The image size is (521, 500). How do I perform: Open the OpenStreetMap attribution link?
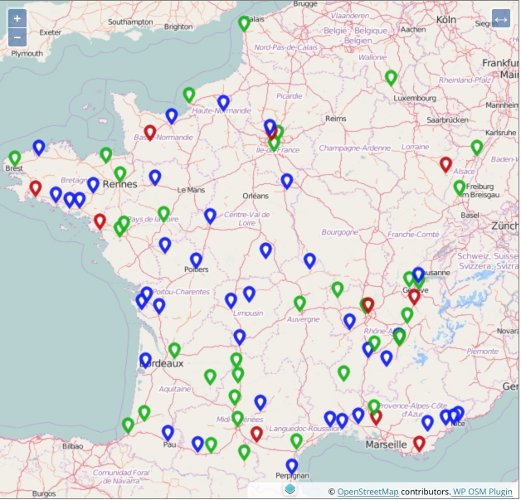(x=368, y=491)
